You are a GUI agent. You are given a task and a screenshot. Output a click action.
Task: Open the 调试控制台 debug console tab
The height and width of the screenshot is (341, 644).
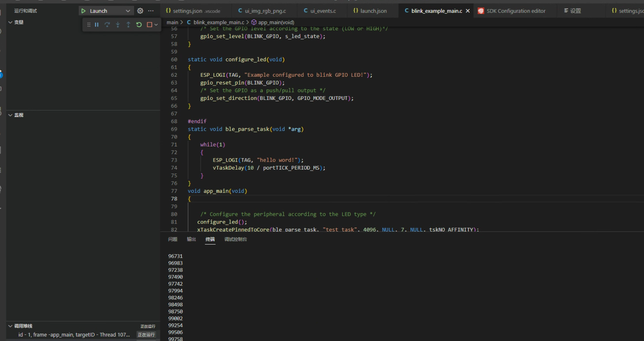tap(236, 239)
